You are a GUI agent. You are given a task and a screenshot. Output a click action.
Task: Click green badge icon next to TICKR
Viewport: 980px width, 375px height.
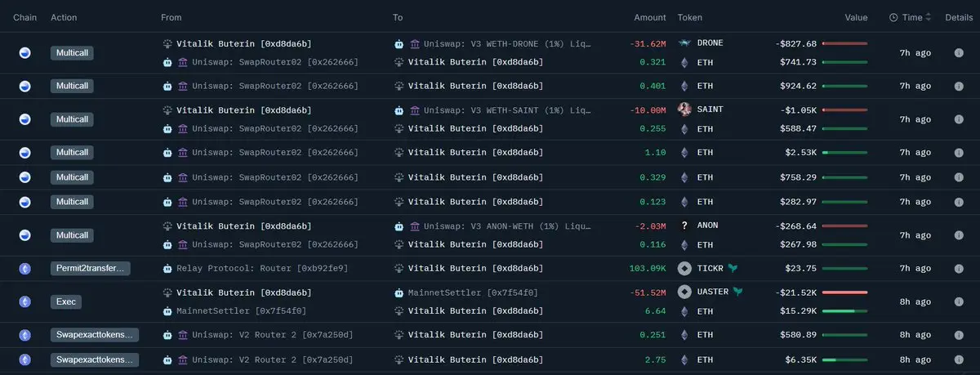tap(733, 268)
